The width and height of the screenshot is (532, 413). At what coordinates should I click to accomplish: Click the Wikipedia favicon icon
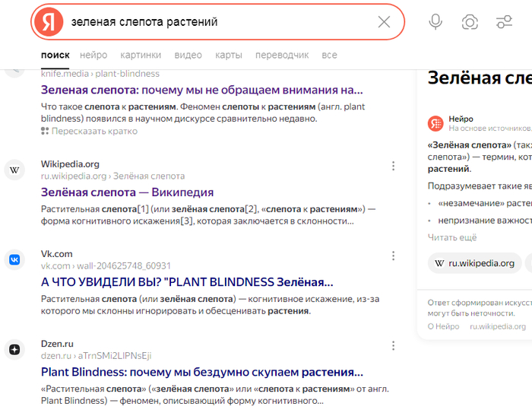(14, 170)
